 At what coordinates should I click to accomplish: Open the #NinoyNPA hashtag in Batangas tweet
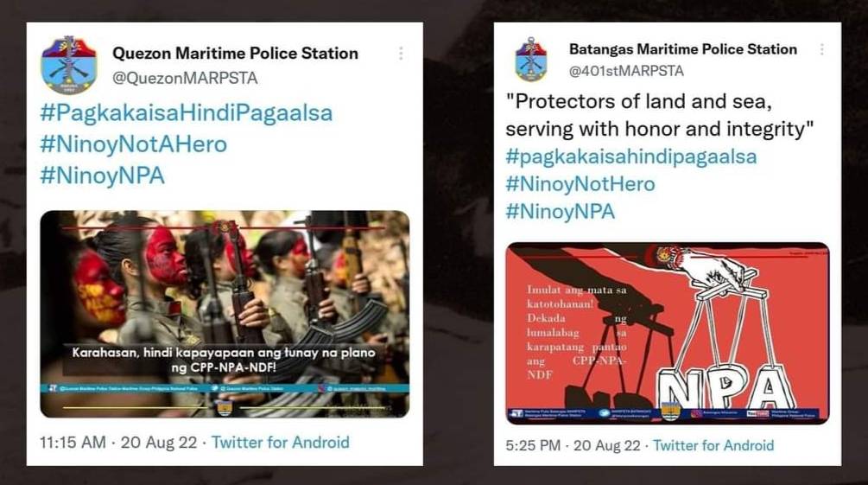(561, 212)
